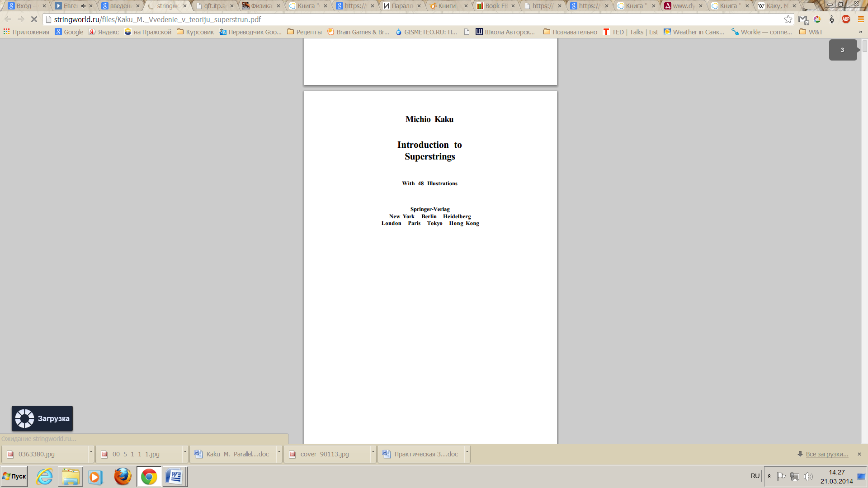Stop loading the page
This screenshot has width=868, height=488.
[x=34, y=19]
